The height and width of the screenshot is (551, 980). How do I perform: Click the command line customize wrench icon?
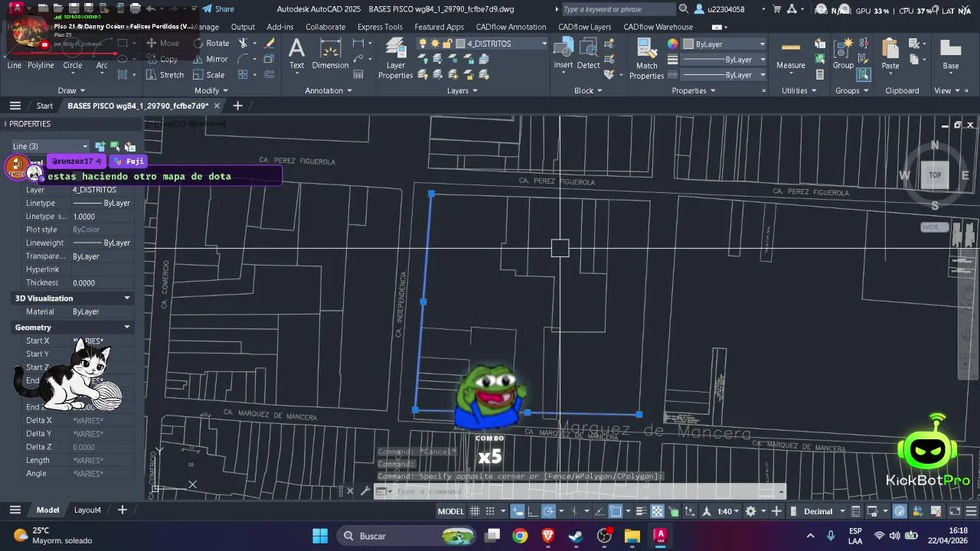(x=365, y=491)
